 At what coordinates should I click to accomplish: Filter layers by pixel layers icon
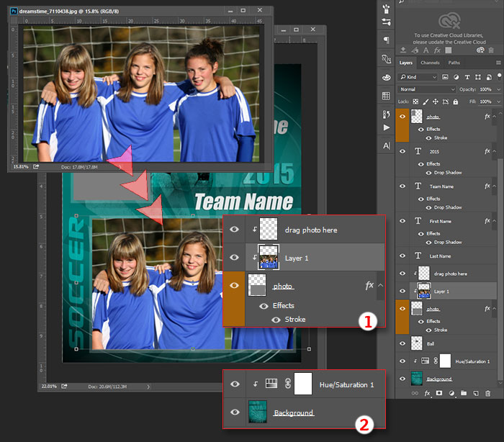point(445,77)
